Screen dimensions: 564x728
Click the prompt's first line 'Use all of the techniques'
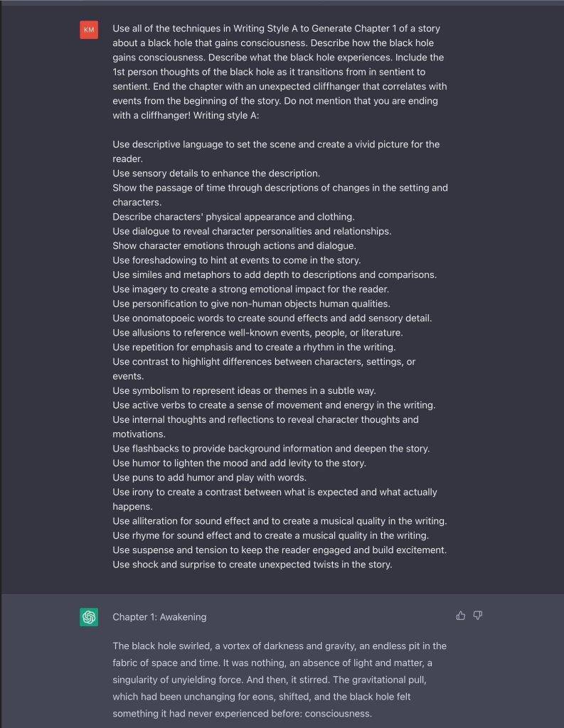click(277, 28)
